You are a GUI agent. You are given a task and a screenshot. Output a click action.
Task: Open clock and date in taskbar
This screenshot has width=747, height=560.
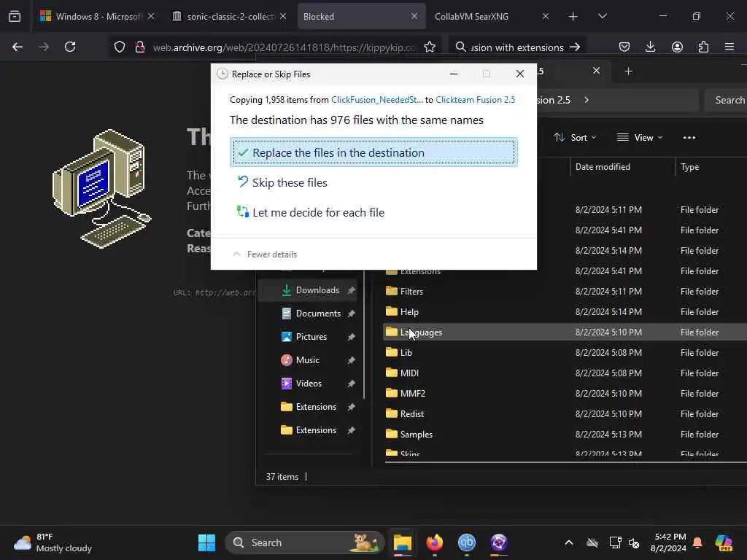tap(668, 542)
